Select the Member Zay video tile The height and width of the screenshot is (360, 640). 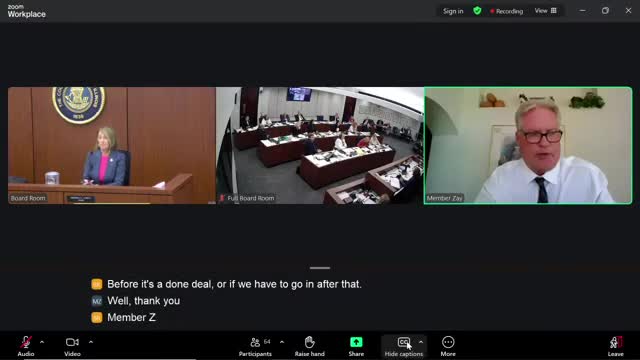coord(528,145)
